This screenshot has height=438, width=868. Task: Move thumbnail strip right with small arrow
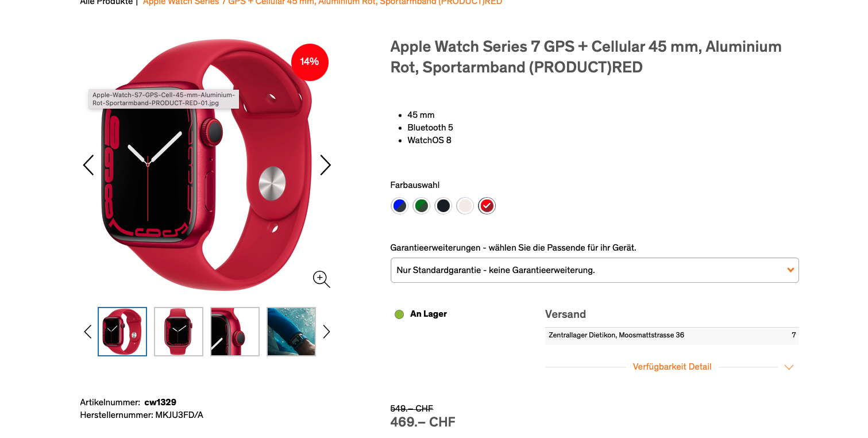click(x=326, y=332)
